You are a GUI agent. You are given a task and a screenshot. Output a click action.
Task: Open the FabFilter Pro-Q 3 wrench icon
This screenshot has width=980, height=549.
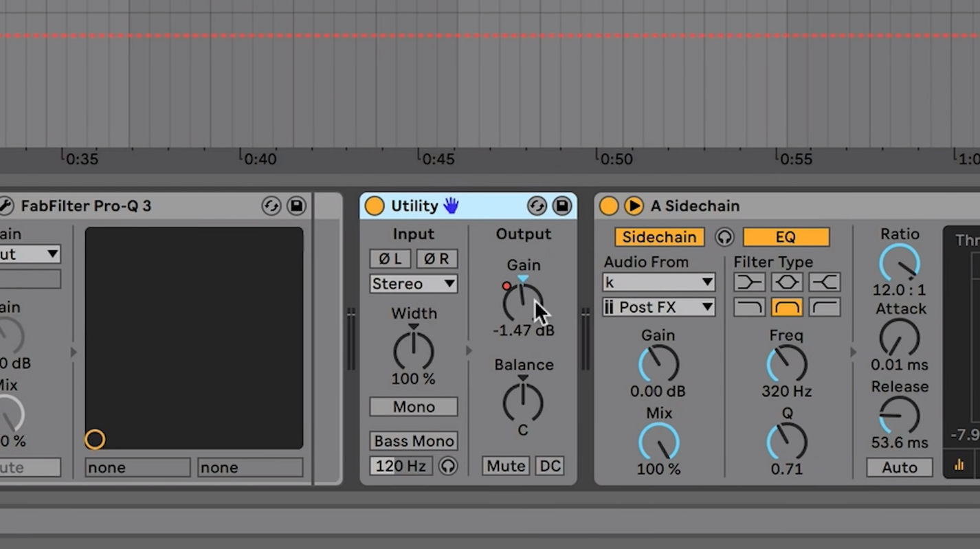(5, 205)
